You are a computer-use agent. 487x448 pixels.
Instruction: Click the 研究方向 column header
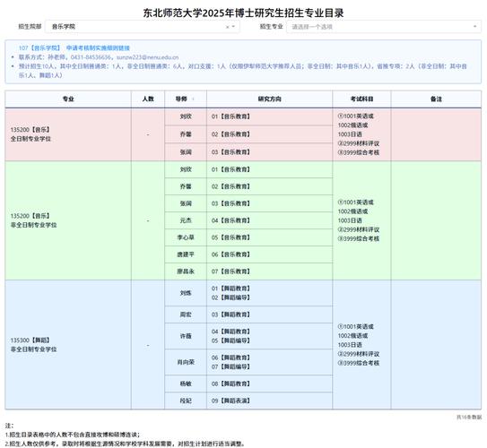(x=270, y=99)
